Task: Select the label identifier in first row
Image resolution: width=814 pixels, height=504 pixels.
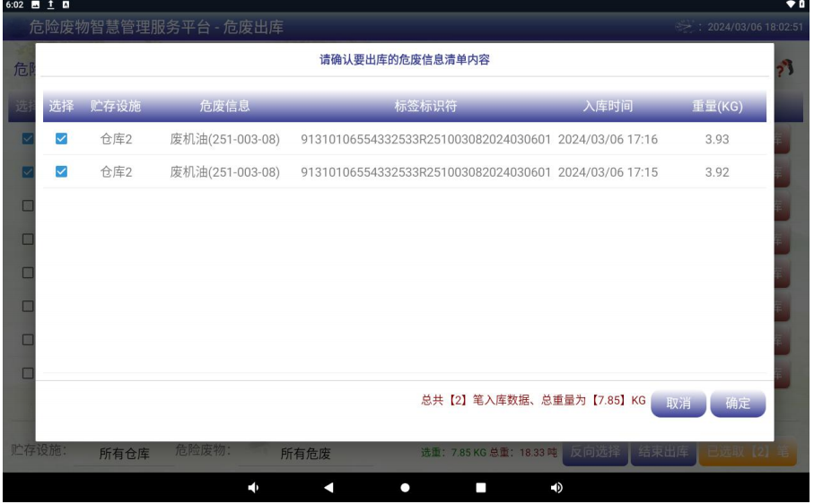Action: point(425,139)
